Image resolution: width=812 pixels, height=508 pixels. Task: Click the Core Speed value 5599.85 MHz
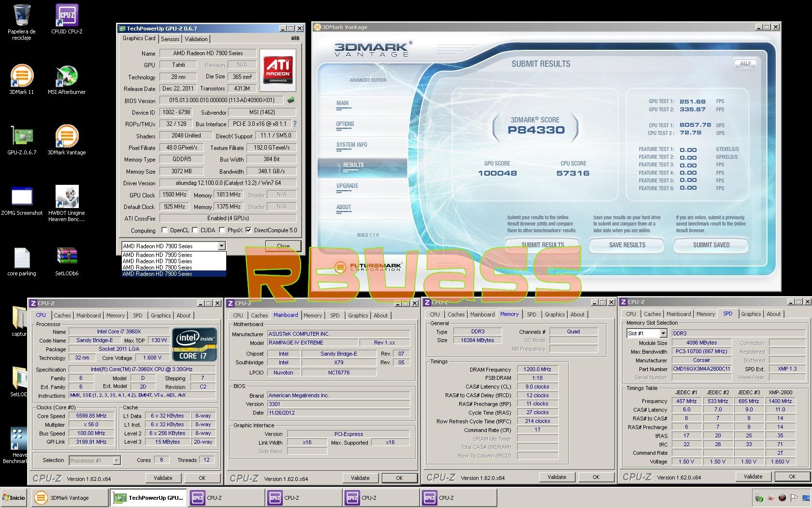[92, 416]
